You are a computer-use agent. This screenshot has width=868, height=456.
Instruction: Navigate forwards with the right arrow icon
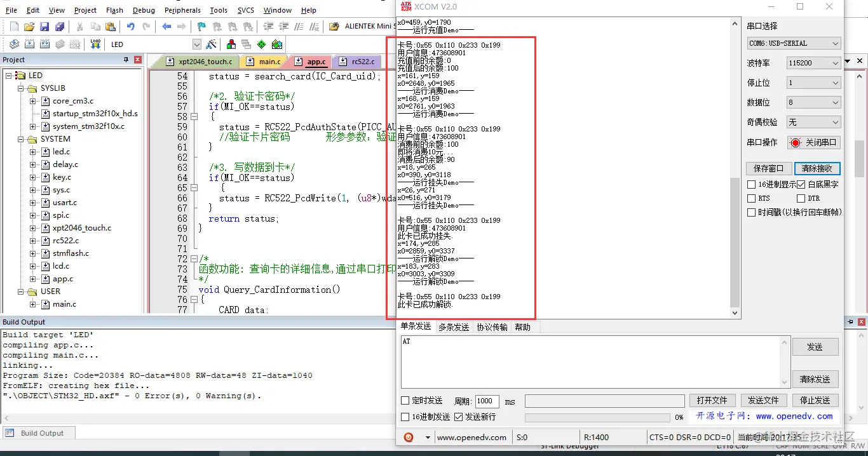tap(182, 27)
